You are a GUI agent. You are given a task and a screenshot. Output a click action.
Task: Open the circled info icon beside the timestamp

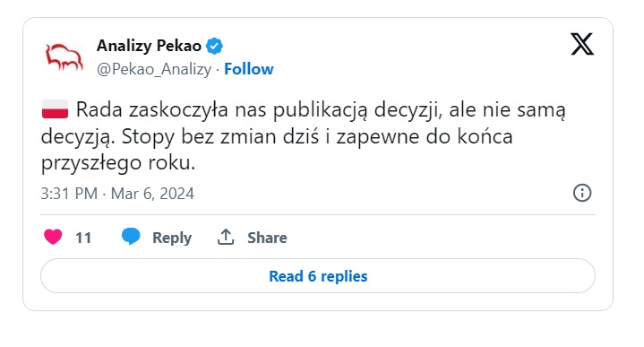(582, 193)
